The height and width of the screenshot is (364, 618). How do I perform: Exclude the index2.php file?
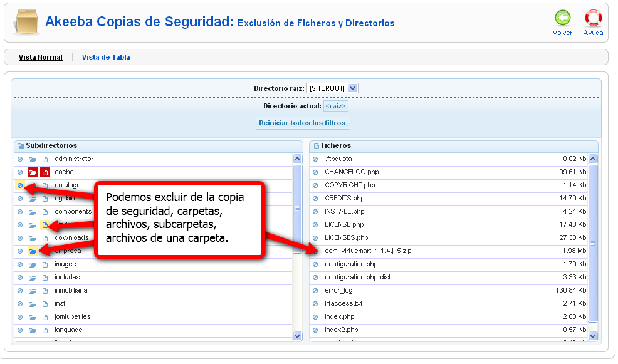click(316, 331)
